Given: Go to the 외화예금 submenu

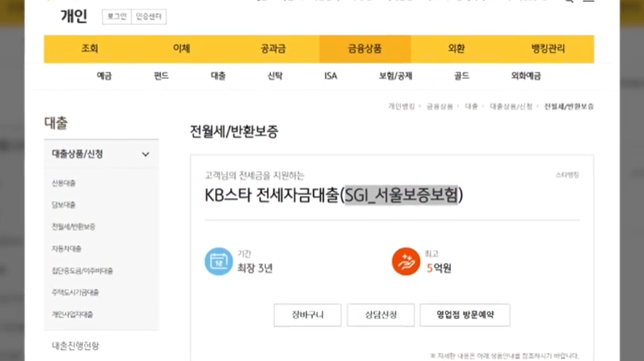Looking at the screenshot, I should (x=526, y=75).
